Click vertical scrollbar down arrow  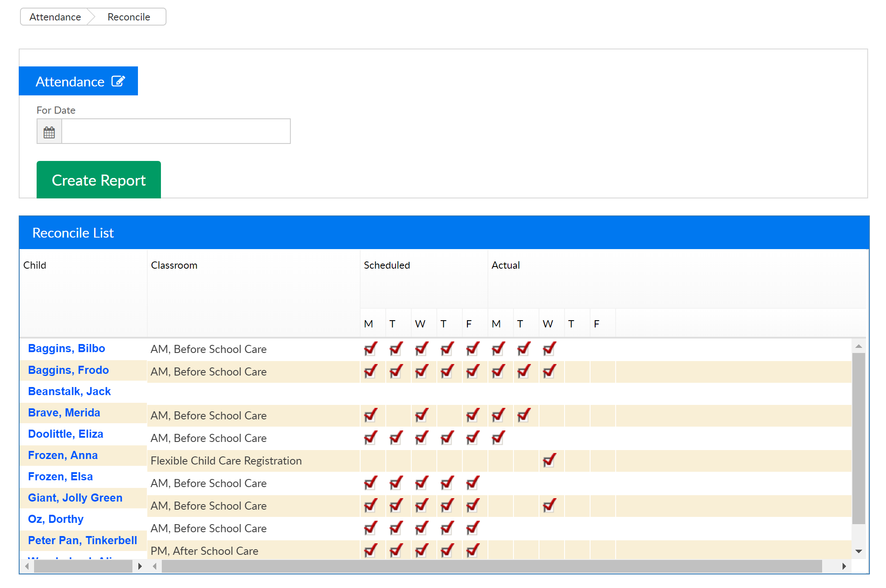pos(859,551)
